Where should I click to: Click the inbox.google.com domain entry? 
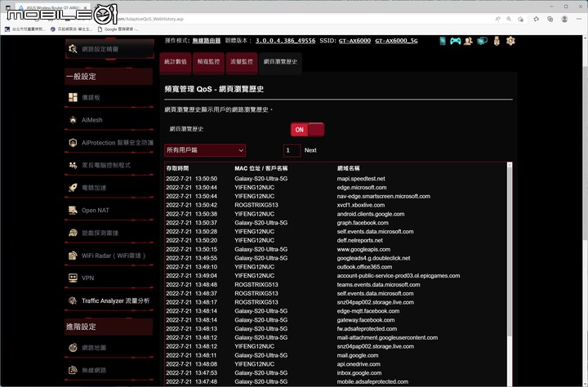(359, 373)
